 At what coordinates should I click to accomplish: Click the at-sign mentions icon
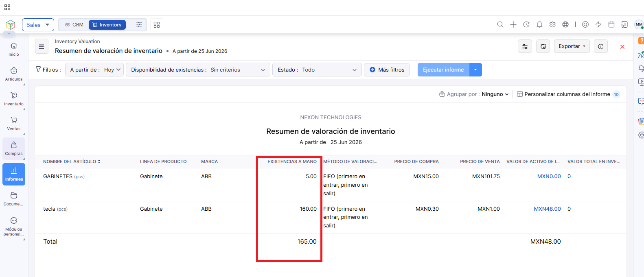(585, 24)
